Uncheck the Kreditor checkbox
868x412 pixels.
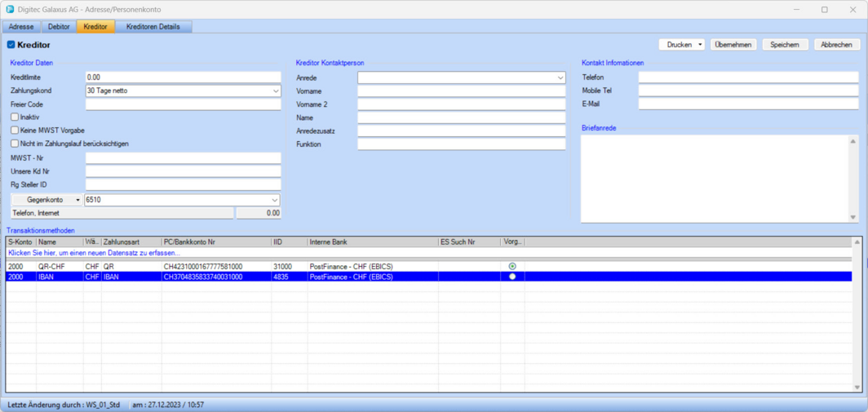[11, 45]
